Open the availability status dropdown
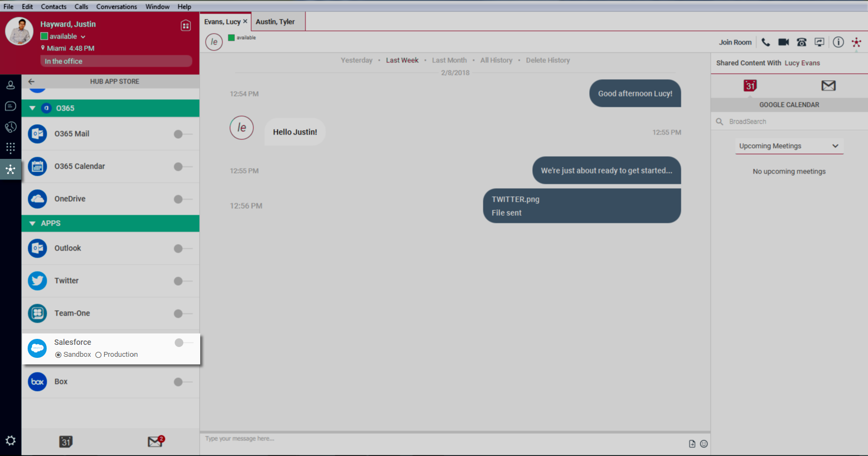Image resolution: width=868 pixels, height=456 pixels. [x=83, y=37]
